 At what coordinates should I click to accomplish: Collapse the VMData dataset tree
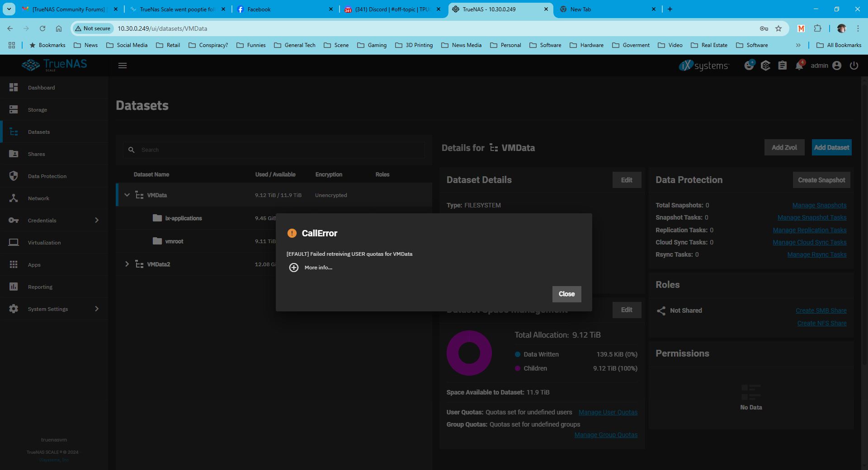[127, 195]
